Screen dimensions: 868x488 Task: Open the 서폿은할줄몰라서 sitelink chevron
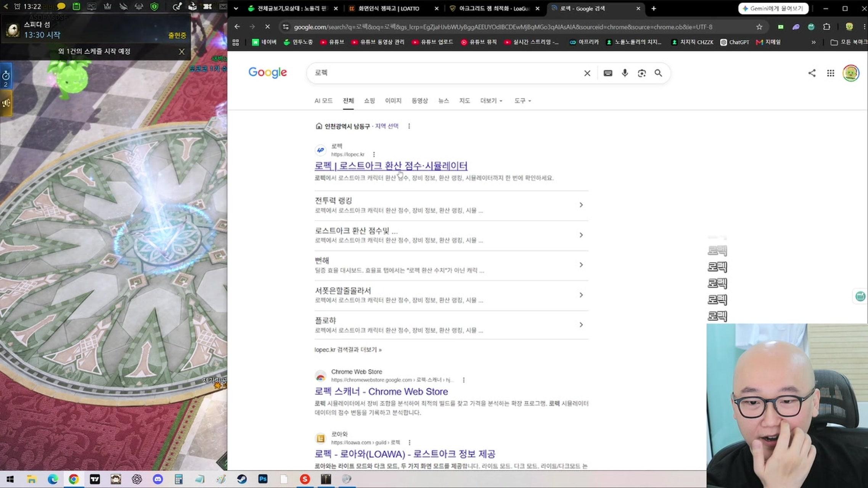[x=581, y=295]
